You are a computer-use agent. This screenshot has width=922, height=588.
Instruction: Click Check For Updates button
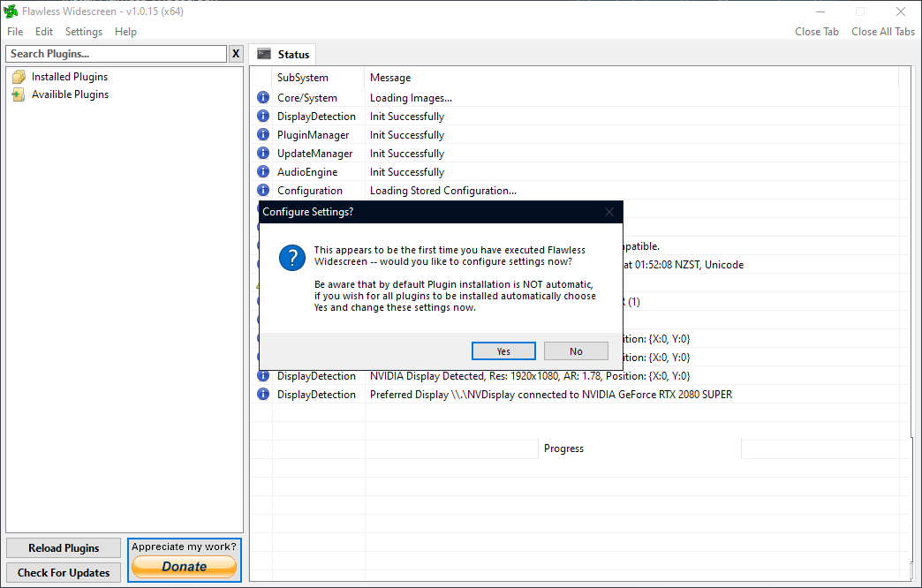(64, 573)
